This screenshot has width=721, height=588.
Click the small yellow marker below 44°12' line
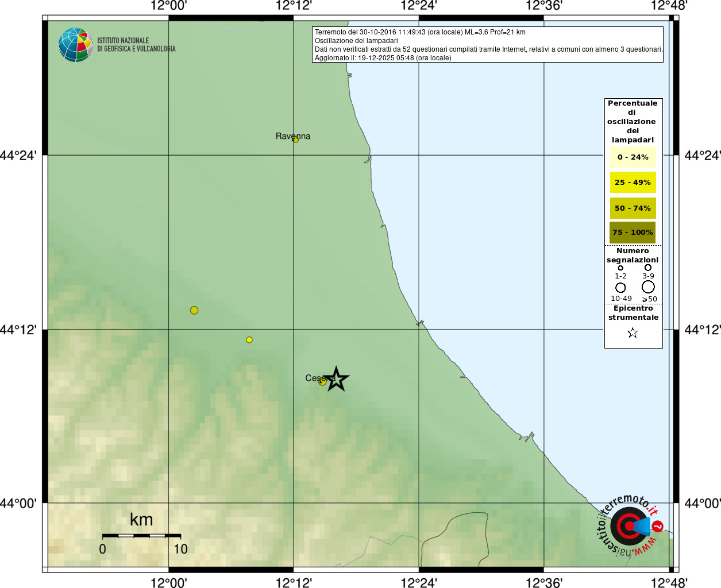tap(249, 340)
